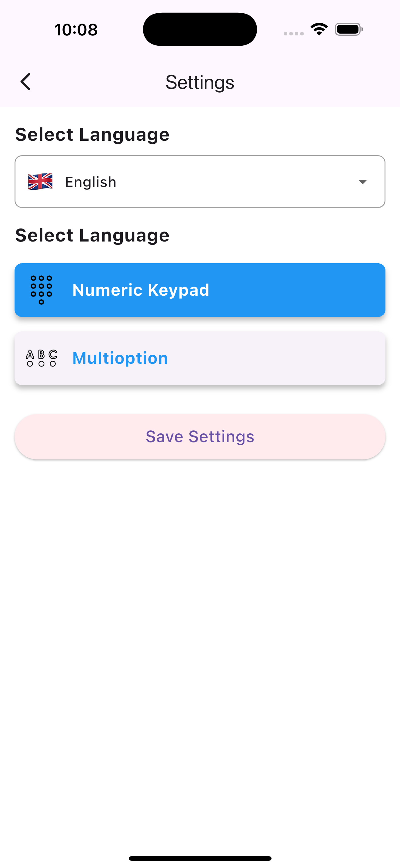Click the first Select Language heading

tap(92, 134)
